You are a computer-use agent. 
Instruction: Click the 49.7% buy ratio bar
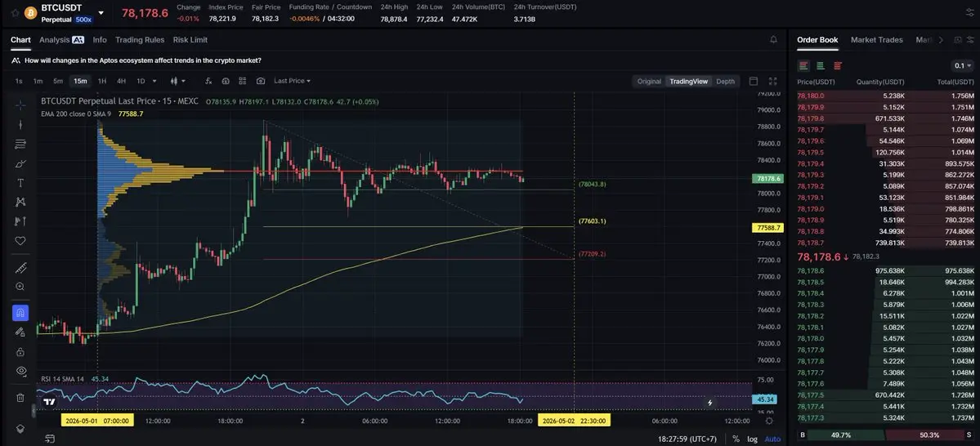click(846, 435)
